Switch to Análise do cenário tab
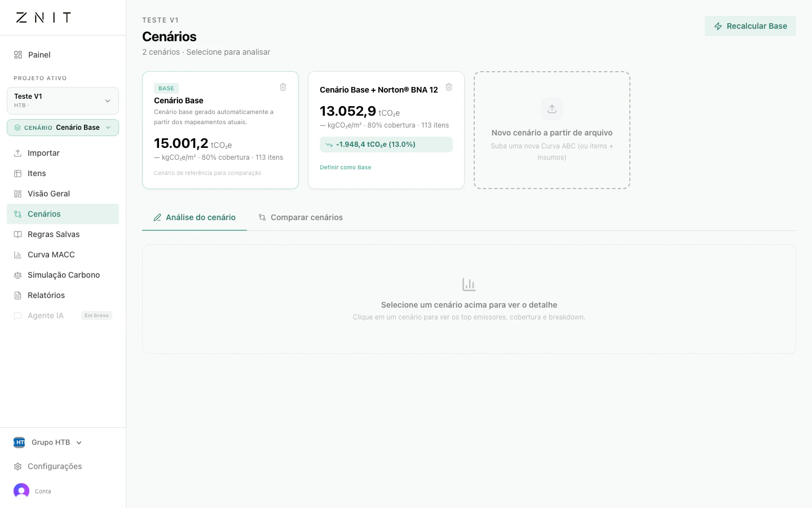812x508 pixels. coord(195,217)
